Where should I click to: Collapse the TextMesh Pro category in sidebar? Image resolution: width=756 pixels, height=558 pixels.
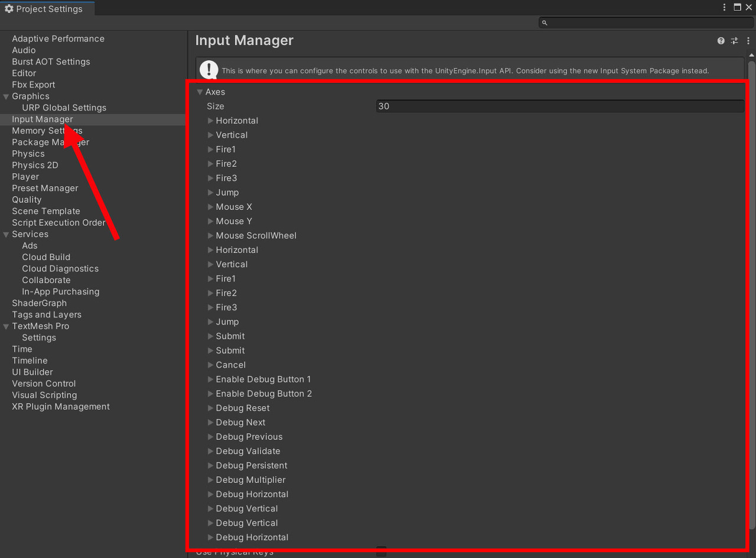point(6,326)
